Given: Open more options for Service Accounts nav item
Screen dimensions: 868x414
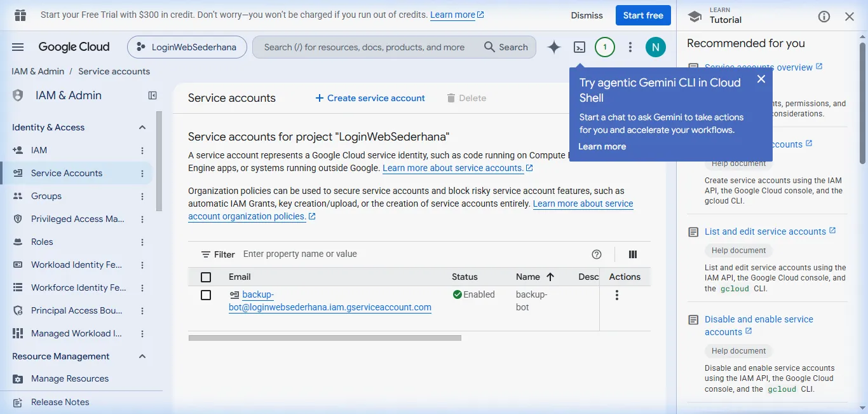Looking at the screenshot, I should 142,174.
